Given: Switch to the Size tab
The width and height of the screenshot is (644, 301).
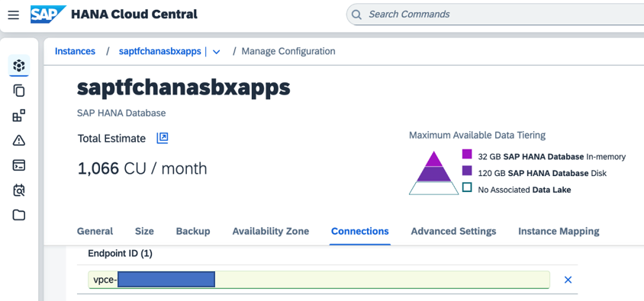Looking at the screenshot, I should (x=144, y=232).
